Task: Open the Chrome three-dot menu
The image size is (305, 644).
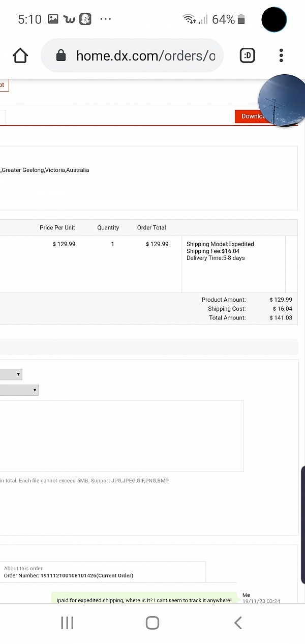Action: point(281,55)
